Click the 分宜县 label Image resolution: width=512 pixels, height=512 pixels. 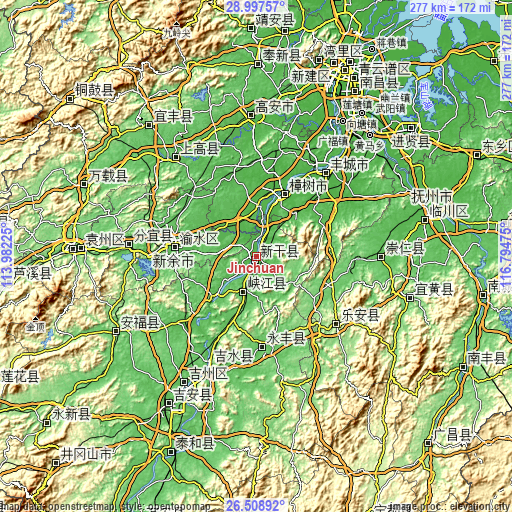pos(153,236)
